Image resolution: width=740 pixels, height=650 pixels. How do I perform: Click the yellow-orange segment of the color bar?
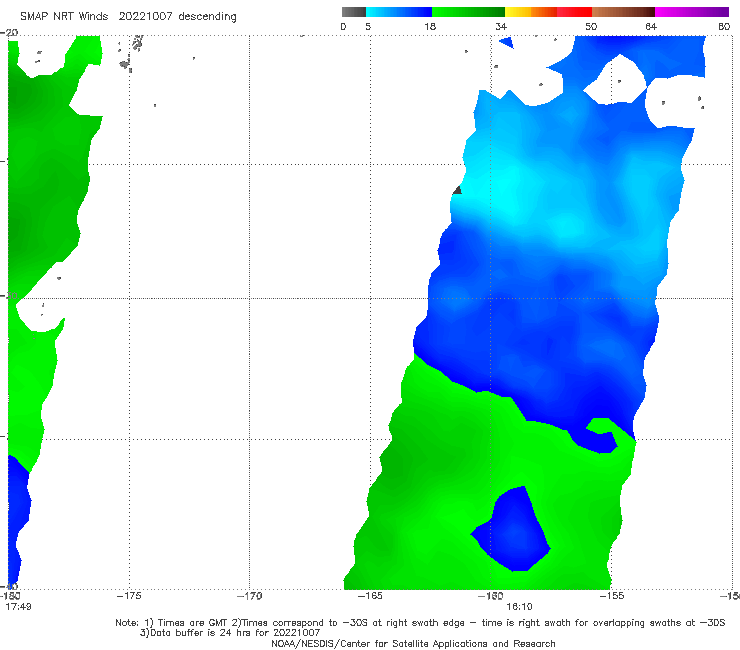pos(531,12)
